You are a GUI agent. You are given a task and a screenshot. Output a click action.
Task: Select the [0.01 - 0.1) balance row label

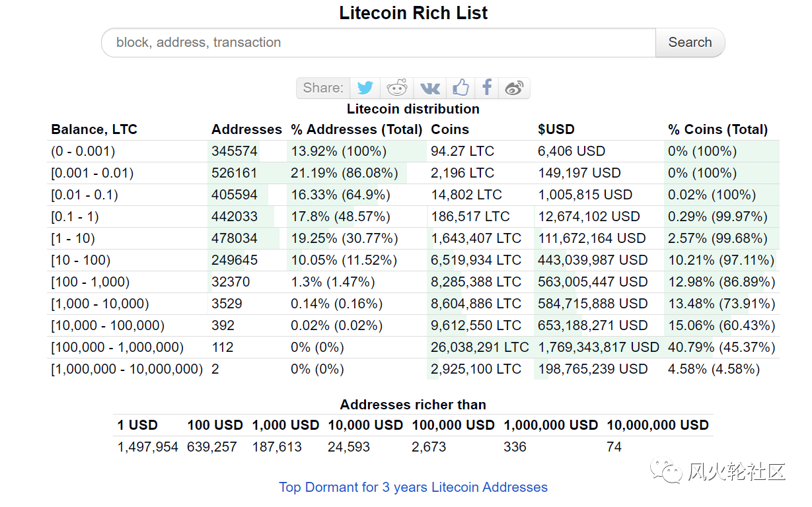click(x=85, y=195)
